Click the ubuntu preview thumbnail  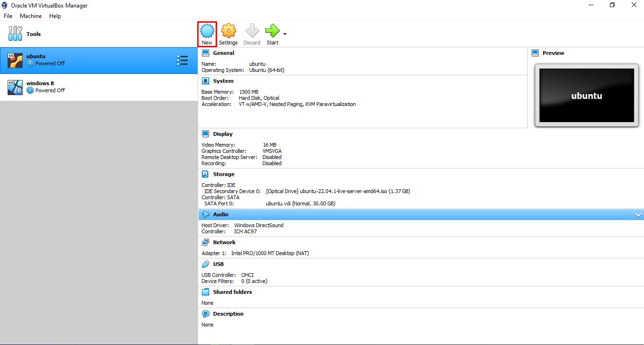tap(586, 96)
